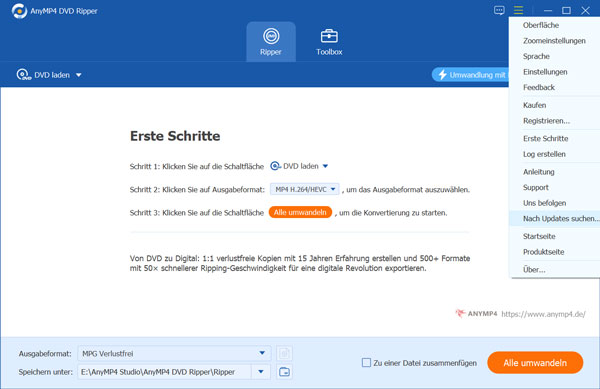Open Anleitung from the menu
Screen dimensions: 600x389
pos(538,172)
